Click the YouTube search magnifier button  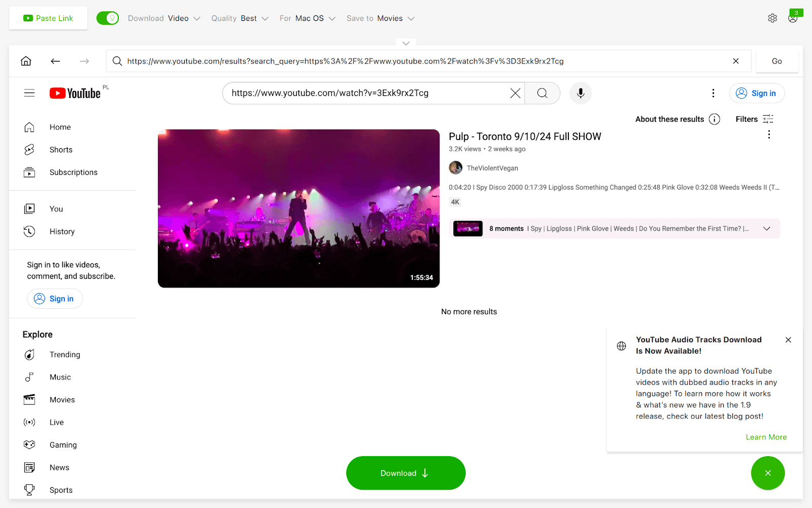[x=542, y=93]
